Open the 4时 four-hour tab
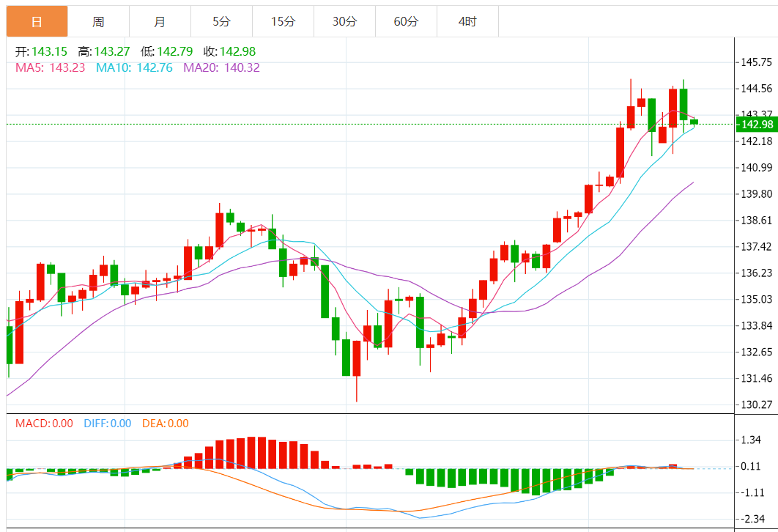 coord(467,21)
